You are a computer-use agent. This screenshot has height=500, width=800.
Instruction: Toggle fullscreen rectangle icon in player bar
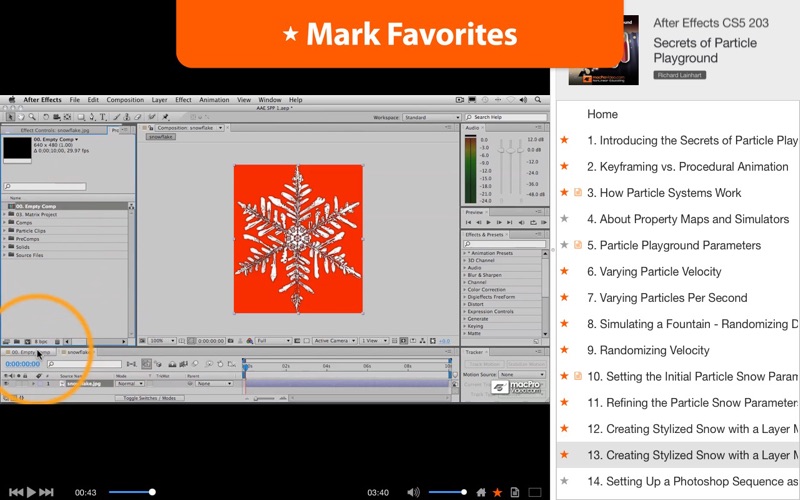(x=534, y=492)
